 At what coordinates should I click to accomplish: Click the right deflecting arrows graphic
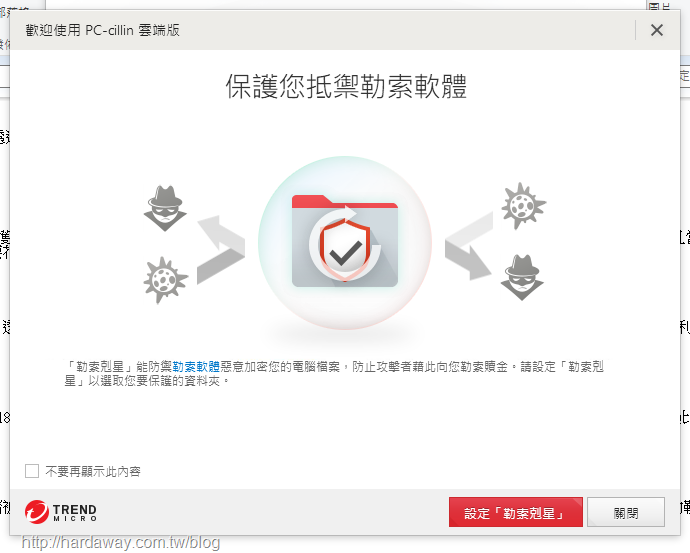coord(469,246)
